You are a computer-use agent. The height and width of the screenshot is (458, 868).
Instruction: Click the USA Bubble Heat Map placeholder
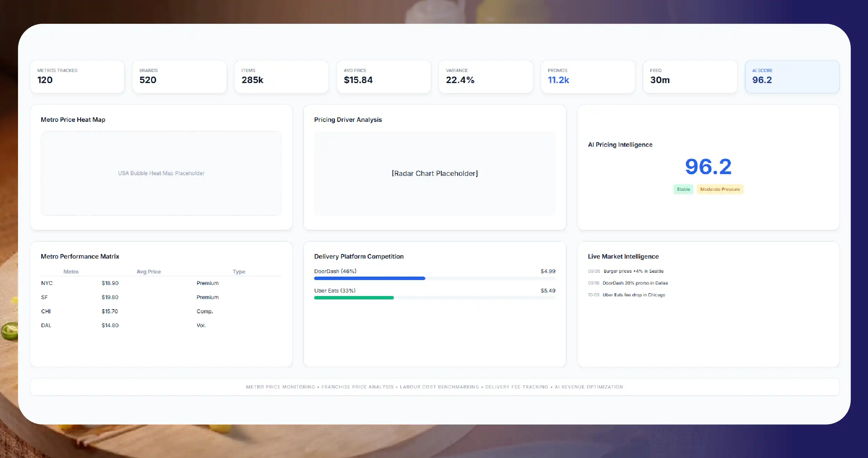point(161,173)
